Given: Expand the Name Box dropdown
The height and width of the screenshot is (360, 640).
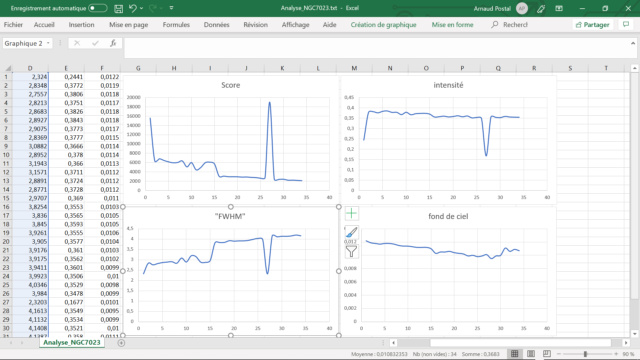Looking at the screenshot, I should (48, 43).
